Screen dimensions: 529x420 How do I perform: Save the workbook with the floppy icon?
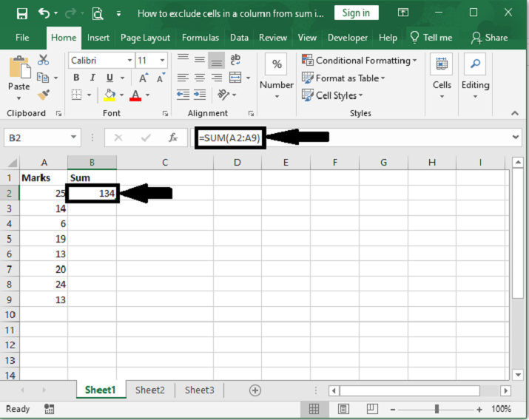22,13
